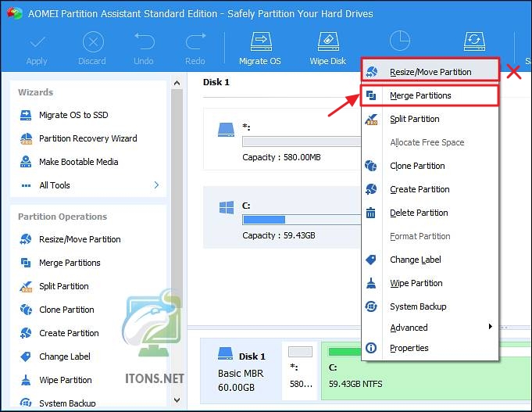Choose Properties from context menu
Viewport: 532px width, 412px height.
click(430, 348)
